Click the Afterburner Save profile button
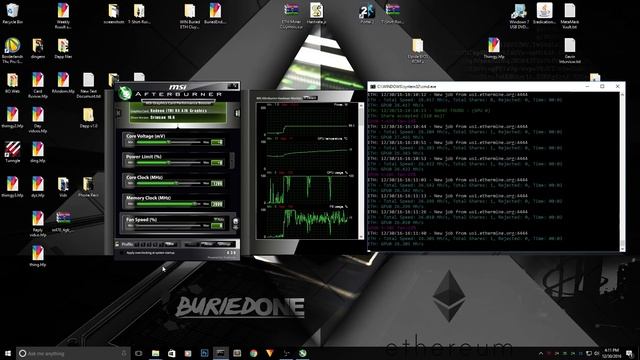 170,244
